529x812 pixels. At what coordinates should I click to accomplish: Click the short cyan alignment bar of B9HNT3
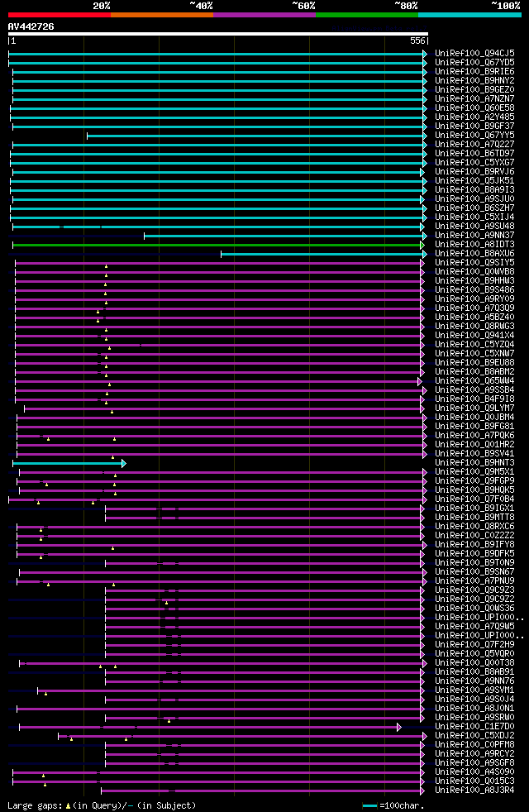69,464
